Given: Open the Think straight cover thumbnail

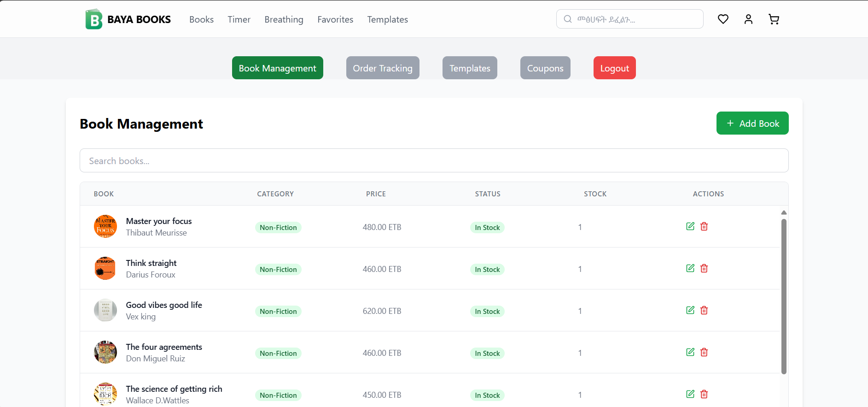Looking at the screenshot, I should [x=105, y=268].
